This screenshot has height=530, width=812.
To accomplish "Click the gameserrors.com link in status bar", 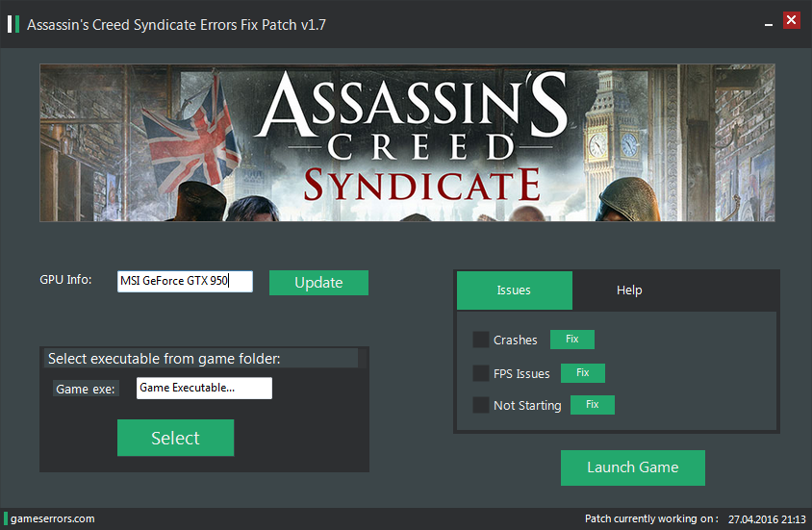I will click(52, 518).
